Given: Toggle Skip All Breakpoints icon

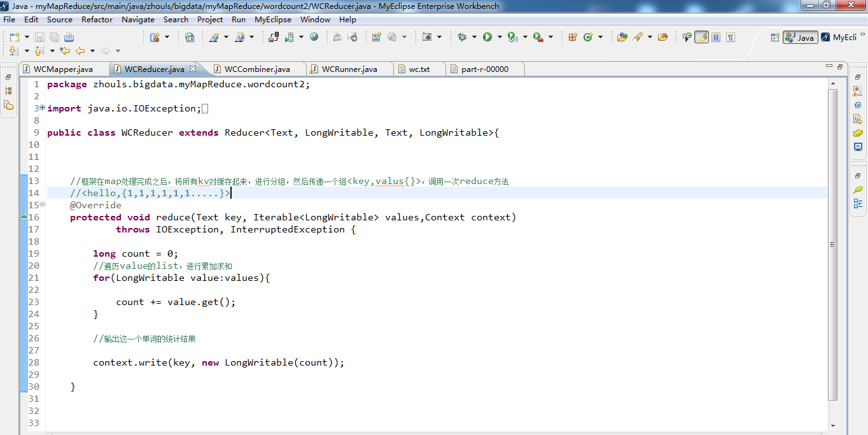Looking at the screenshot, I should pos(687,37).
